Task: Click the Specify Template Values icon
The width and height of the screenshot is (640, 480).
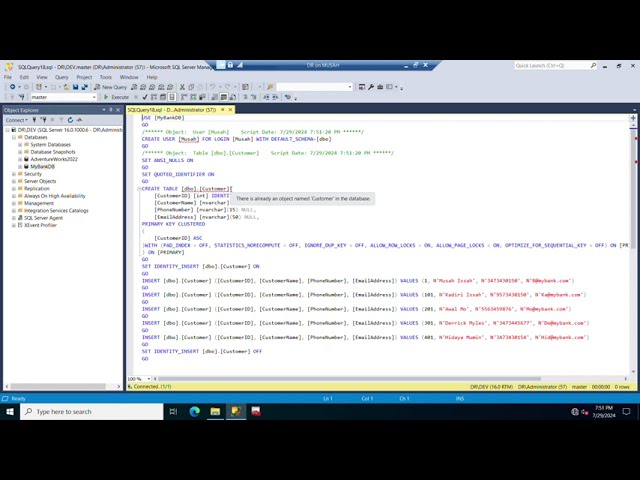Action: pyautogui.click(x=288, y=97)
